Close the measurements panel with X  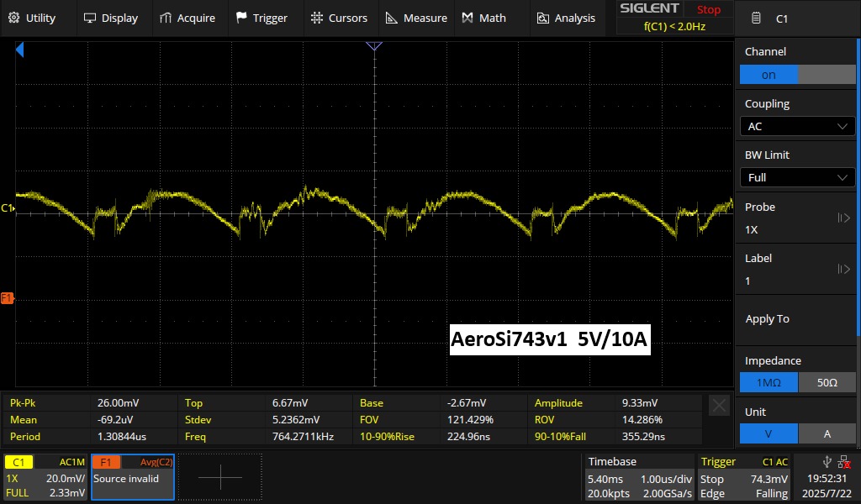tap(719, 406)
